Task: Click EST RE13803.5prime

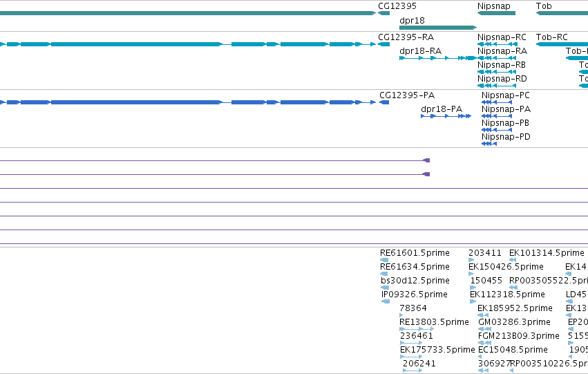Action: [x=434, y=322]
